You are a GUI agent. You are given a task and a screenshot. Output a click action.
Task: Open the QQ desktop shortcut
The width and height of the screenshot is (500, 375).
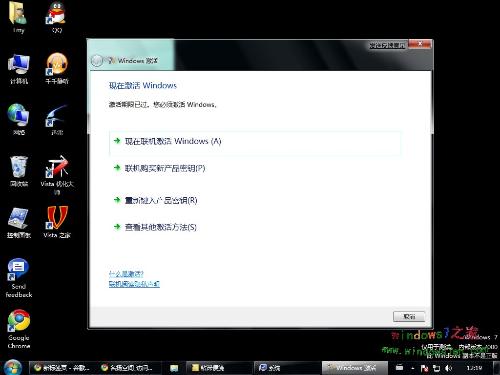pos(57,17)
